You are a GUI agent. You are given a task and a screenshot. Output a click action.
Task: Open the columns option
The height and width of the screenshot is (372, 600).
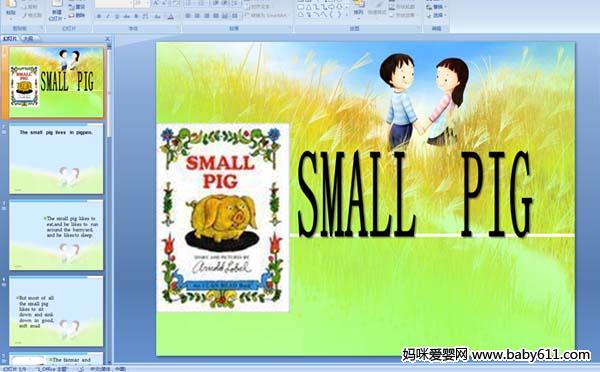pos(235,16)
